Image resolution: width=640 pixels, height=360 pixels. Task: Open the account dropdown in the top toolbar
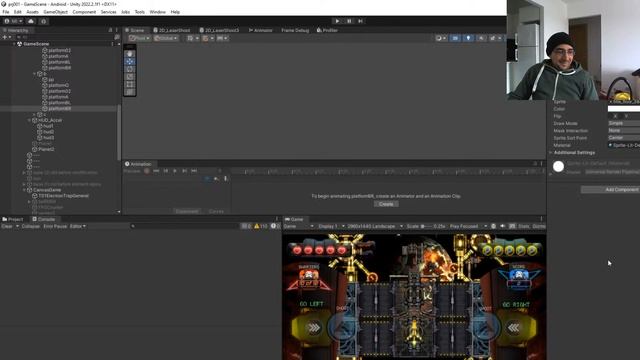pyautogui.click(x=13, y=21)
